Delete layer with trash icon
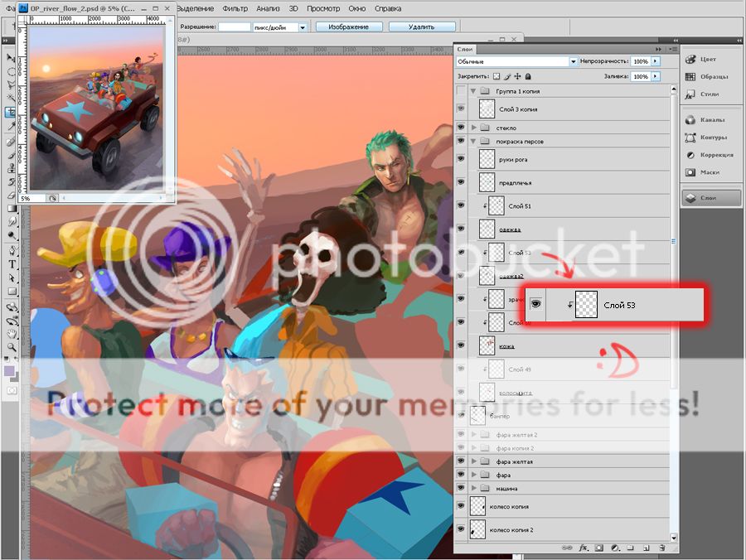 (x=661, y=548)
